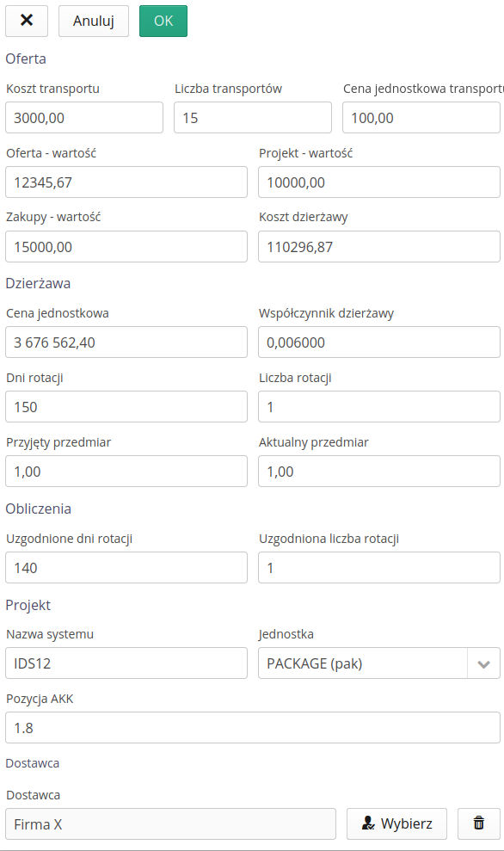Click the Dni rotacji input
Image resolution: width=504 pixels, height=851 pixels.
(x=126, y=407)
